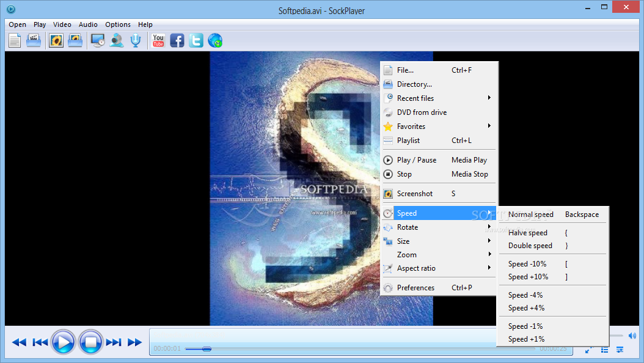
Task: Click the open file document toolbar icon
Action: click(x=15, y=41)
